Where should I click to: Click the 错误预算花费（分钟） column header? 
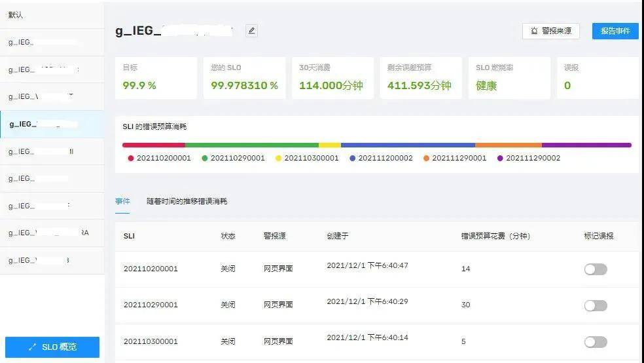point(495,236)
